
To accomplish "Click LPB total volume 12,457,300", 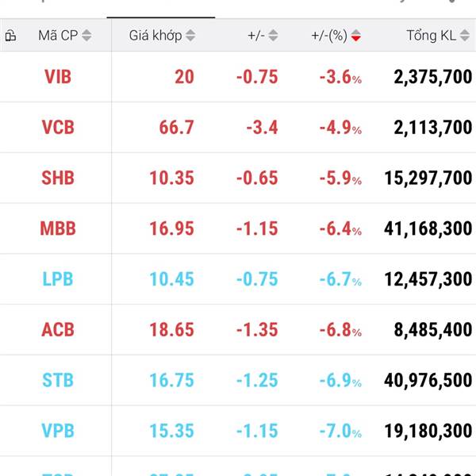I will (428, 279).
